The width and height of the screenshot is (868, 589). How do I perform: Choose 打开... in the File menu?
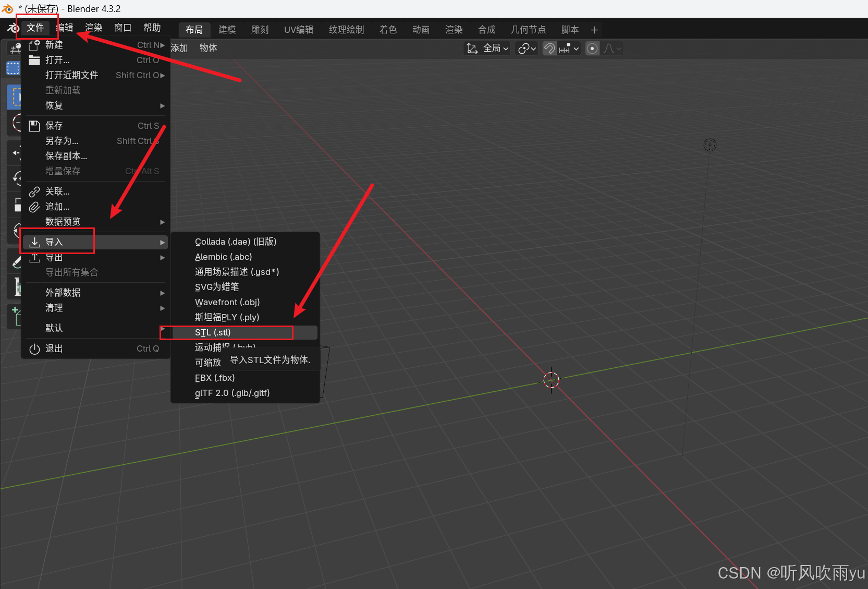(x=95, y=60)
